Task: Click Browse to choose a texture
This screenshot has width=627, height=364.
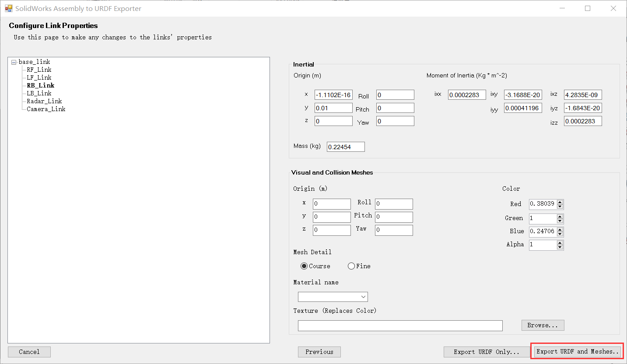Action: pos(543,325)
